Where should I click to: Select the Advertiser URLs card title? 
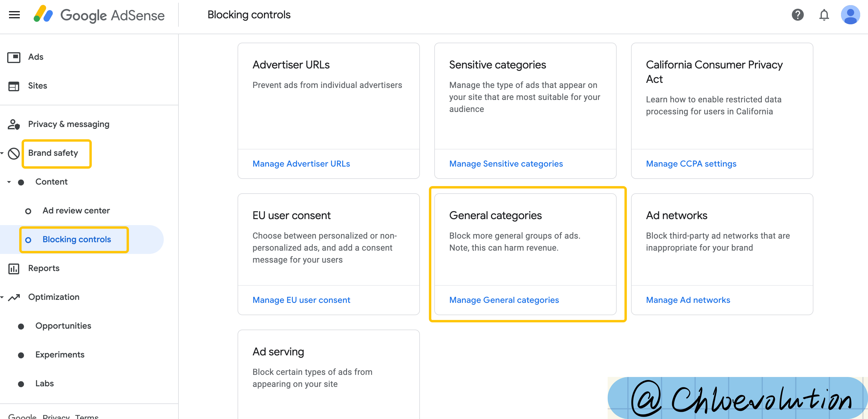[x=291, y=65]
